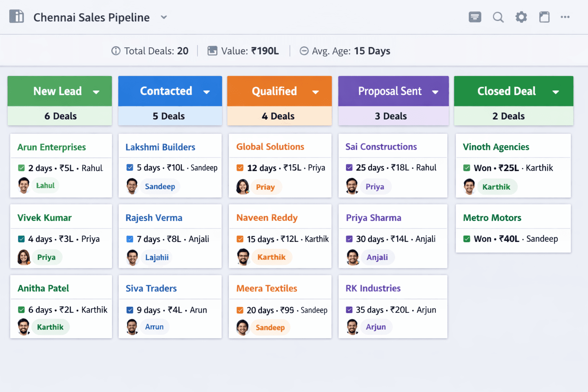Click the Closed Deal column header
The height and width of the screenshot is (392, 588).
(x=507, y=91)
